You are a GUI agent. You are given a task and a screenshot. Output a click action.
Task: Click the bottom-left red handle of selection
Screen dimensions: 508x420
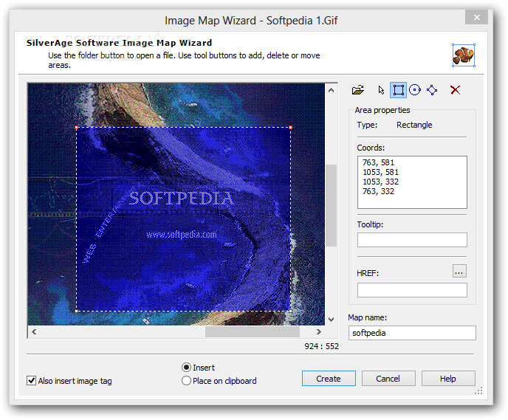click(x=77, y=311)
